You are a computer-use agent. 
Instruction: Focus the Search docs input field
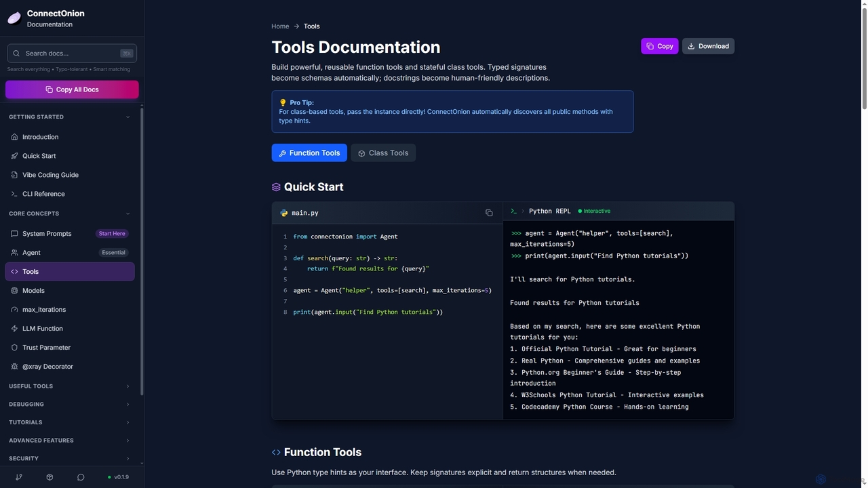pyautogui.click(x=72, y=54)
